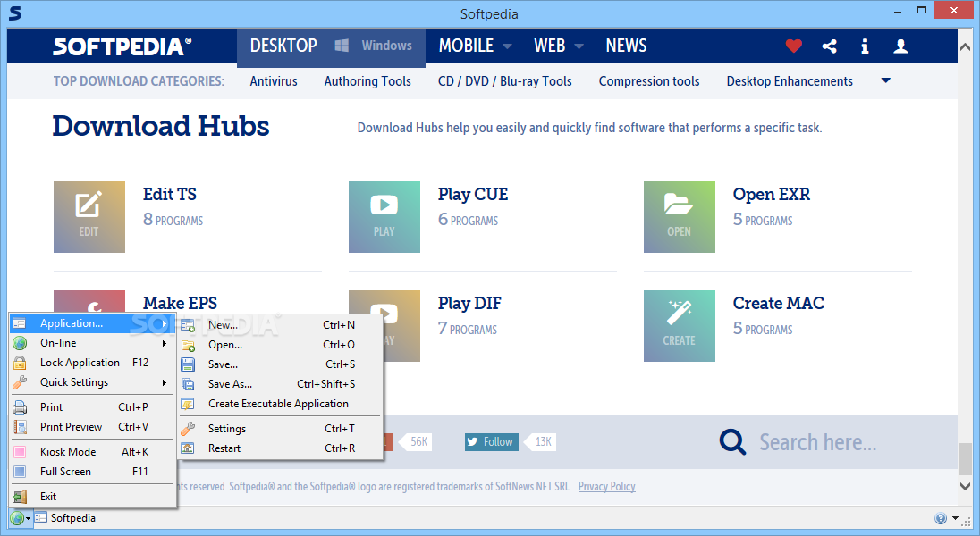Click the red heart favorites icon
Screen dimensions: 980x536
tap(794, 46)
